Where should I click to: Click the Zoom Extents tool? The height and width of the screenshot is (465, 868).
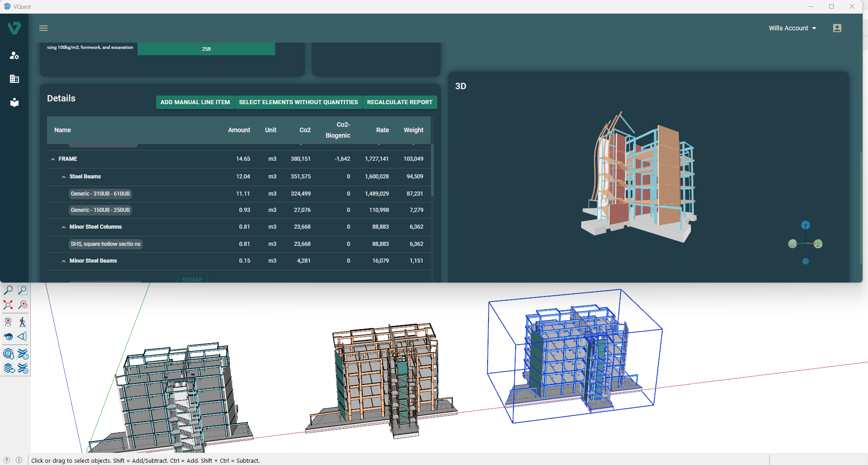(x=8, y=305)
